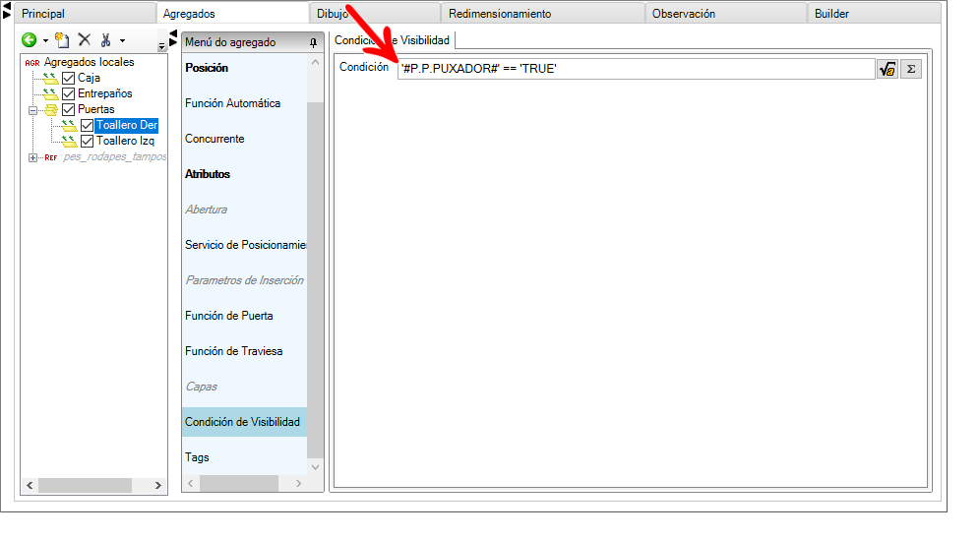Select Servicio de Posicionamiento entry
Screen dimensions: 980x539
tap(244, 245)
